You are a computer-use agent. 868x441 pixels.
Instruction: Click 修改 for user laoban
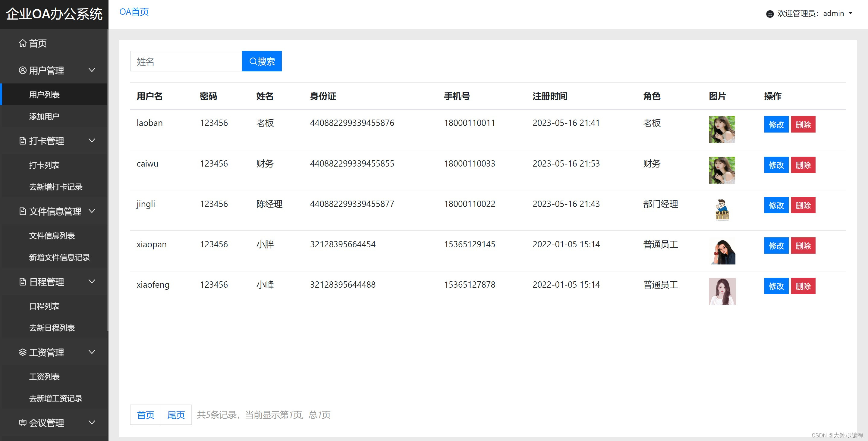click(776, 125)
